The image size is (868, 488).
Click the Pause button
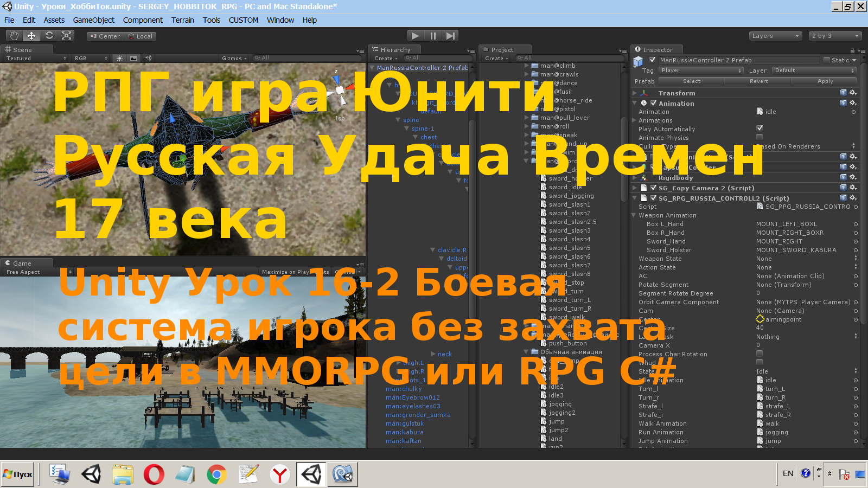click(433, 36)
